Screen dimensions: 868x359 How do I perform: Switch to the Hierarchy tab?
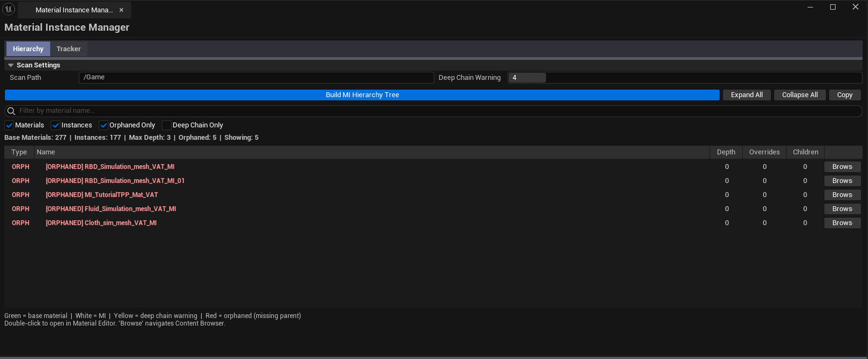click(28, 49)
